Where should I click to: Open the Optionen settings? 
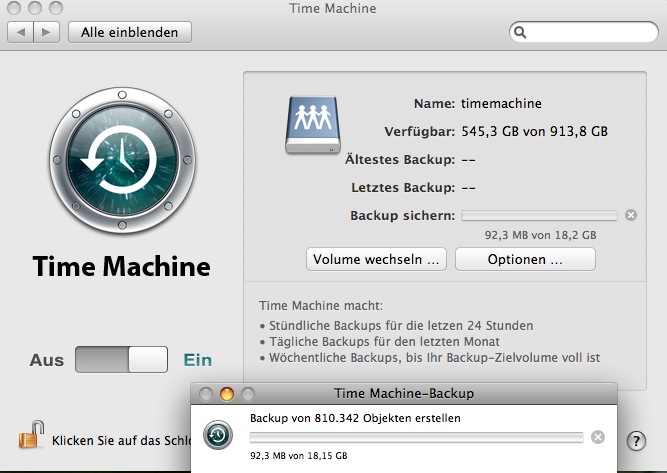525,259
